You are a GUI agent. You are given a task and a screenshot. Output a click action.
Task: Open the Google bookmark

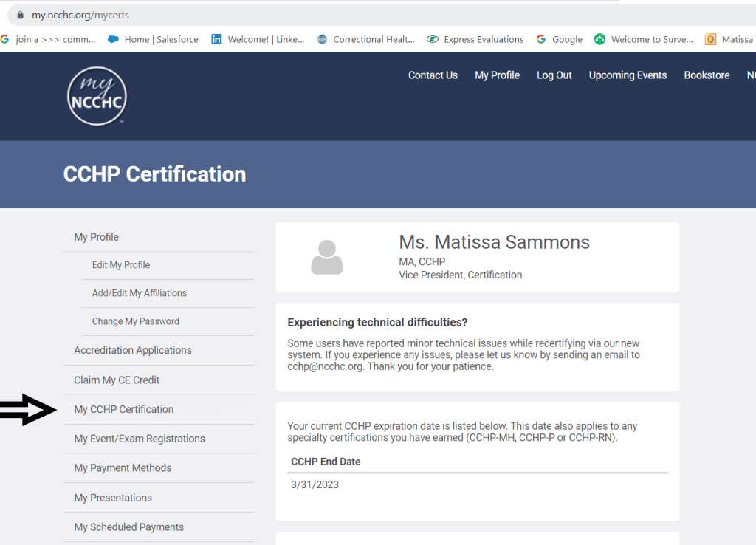pos(560,40)
